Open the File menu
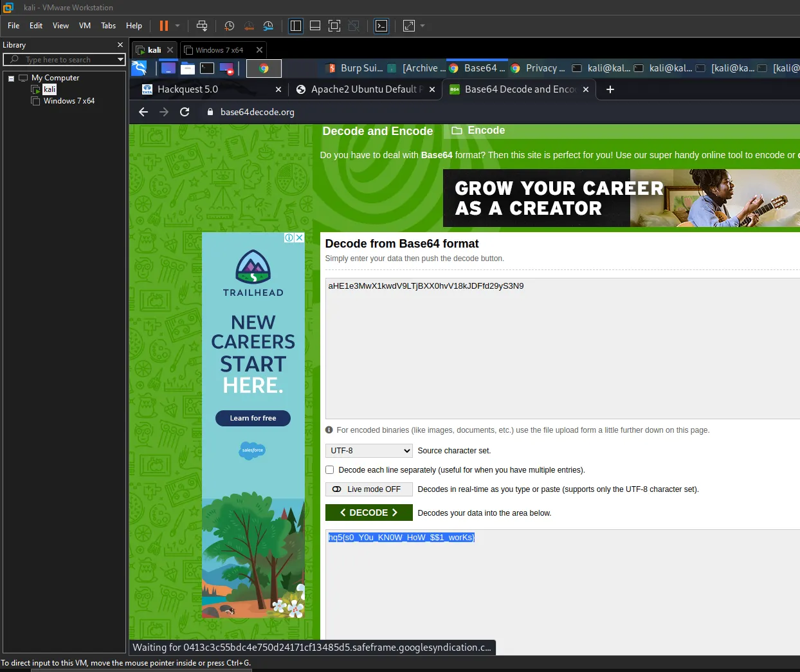This screenshot has width=800, height=672. click(x=14, y=26)
